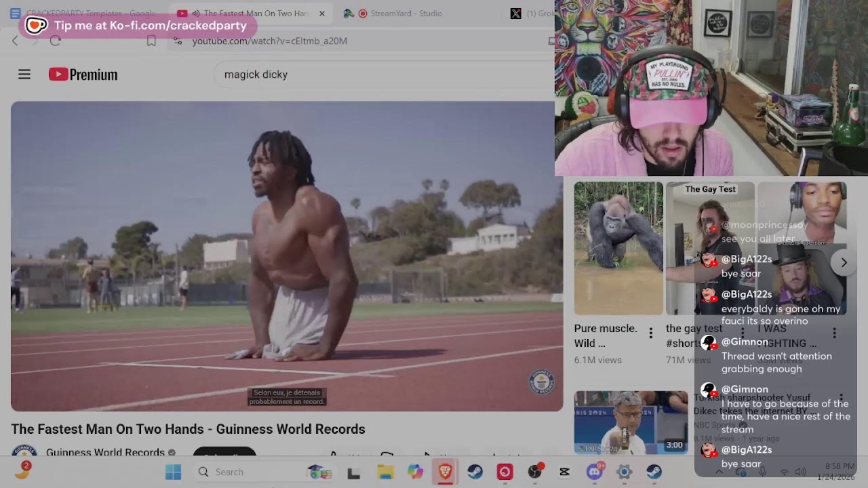Bookmark this page

(151, 41)
